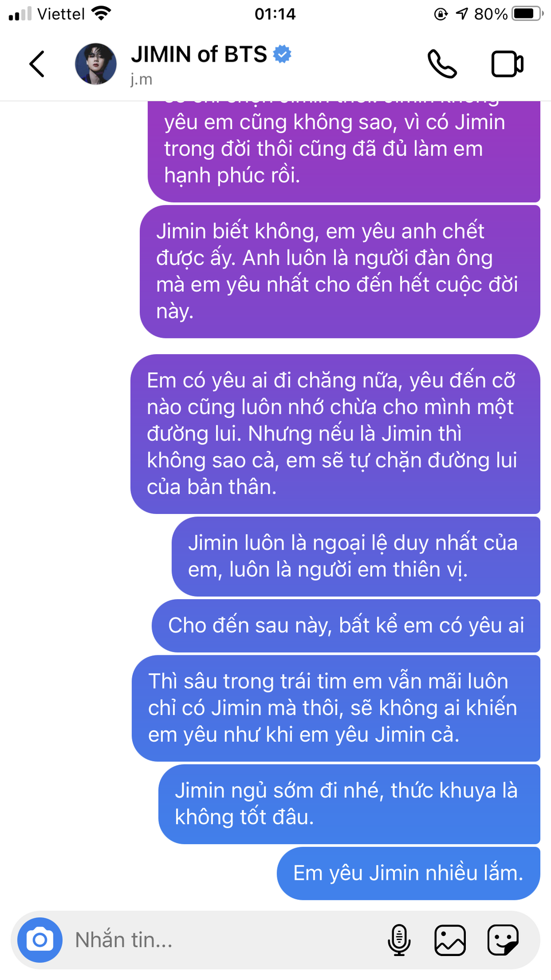Open sticker picker icon
Viewport: 551px width, 980px height.
[x=503, y=940]
